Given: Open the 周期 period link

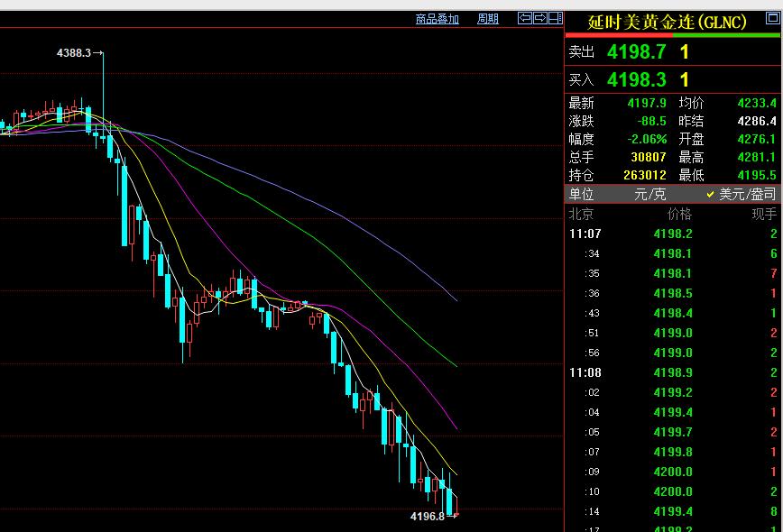Looking at the screenshot, I should coord(487,19).
